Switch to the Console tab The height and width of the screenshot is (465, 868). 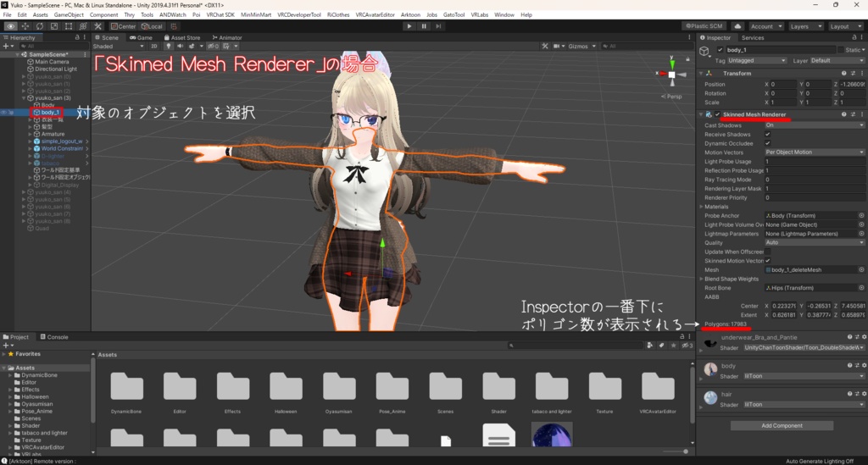[x=54, y=337]
